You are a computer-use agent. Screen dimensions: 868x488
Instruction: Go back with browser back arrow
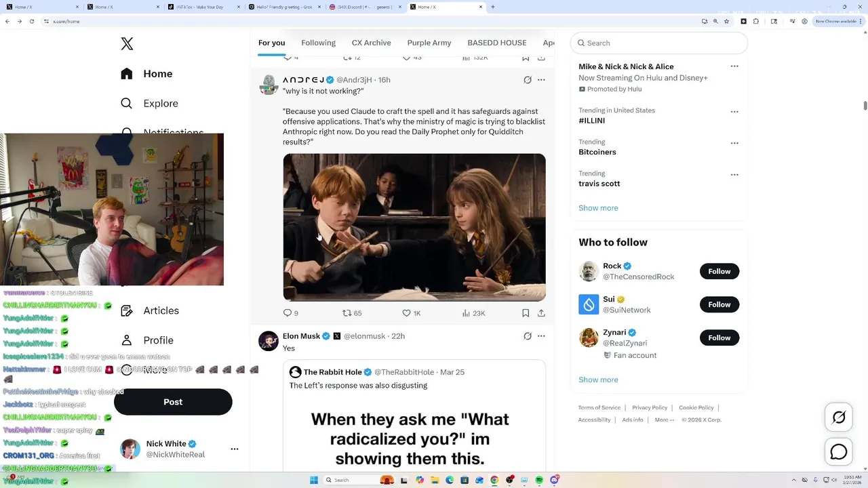tap(7, 21)
